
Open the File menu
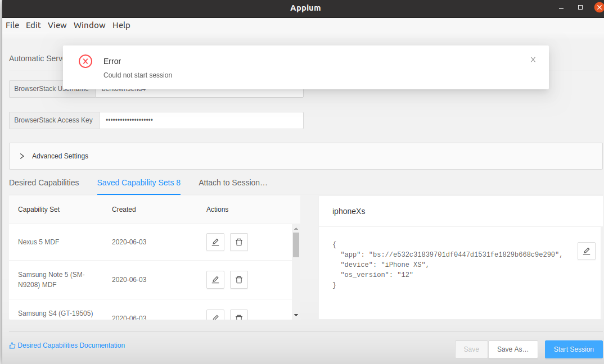(x=12, y=25)
